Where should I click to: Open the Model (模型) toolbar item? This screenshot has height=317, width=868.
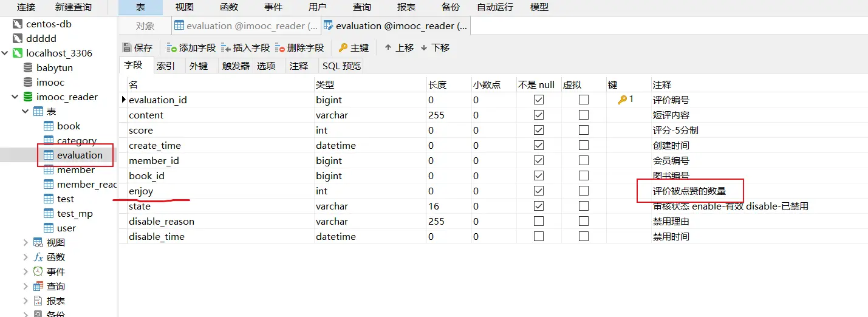click(539, 7)
